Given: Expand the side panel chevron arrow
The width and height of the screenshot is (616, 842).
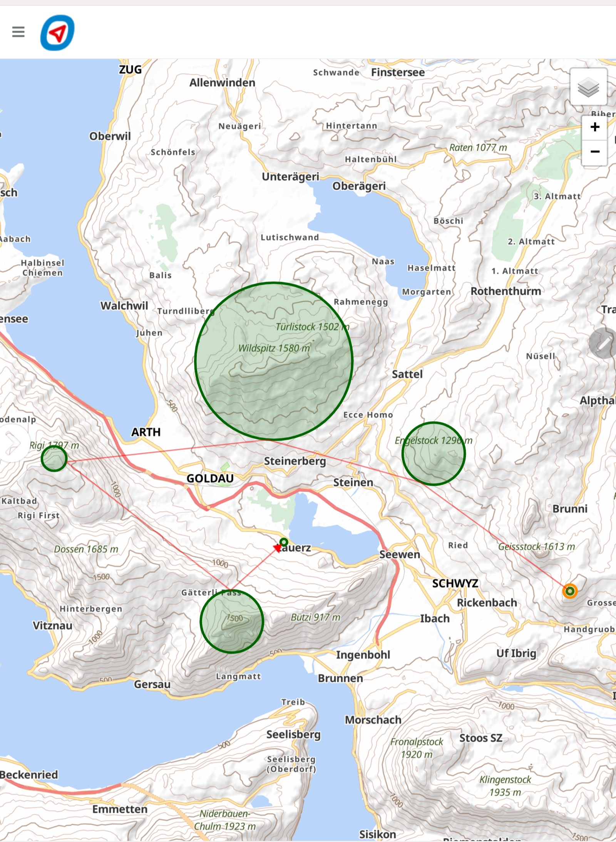Looking at the screenshot, I should point(13,443).
